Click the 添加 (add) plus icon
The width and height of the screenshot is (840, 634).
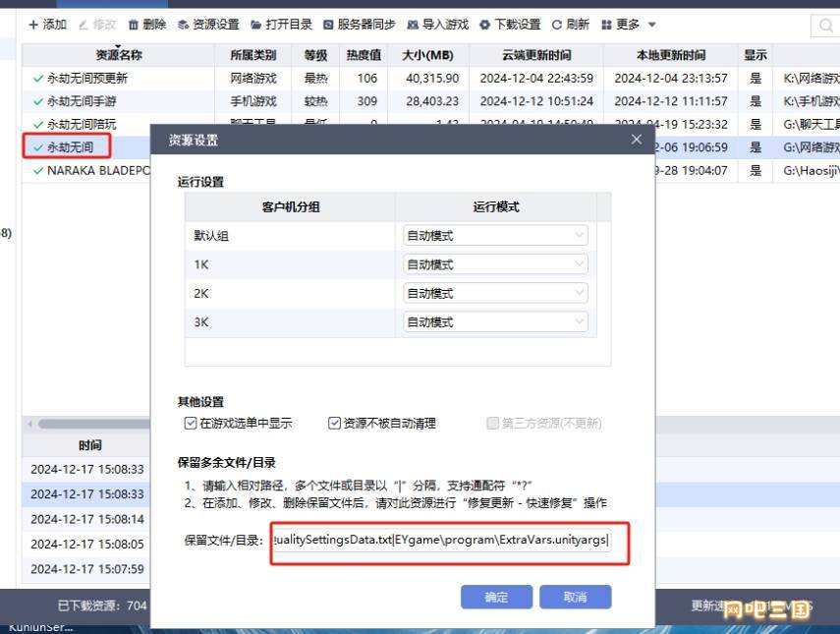point(33,25)
